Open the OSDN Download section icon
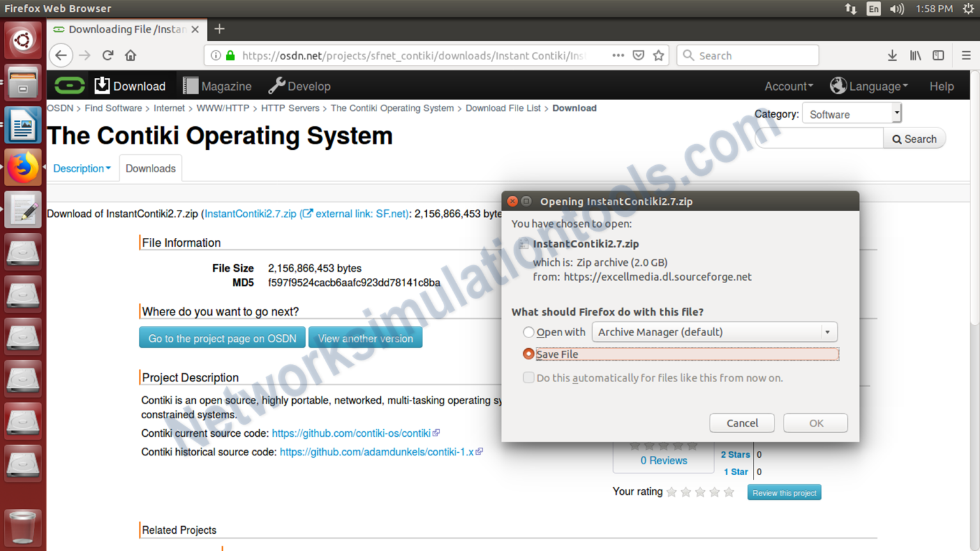Viewport: 980px width, 551px height. [102, 85]
